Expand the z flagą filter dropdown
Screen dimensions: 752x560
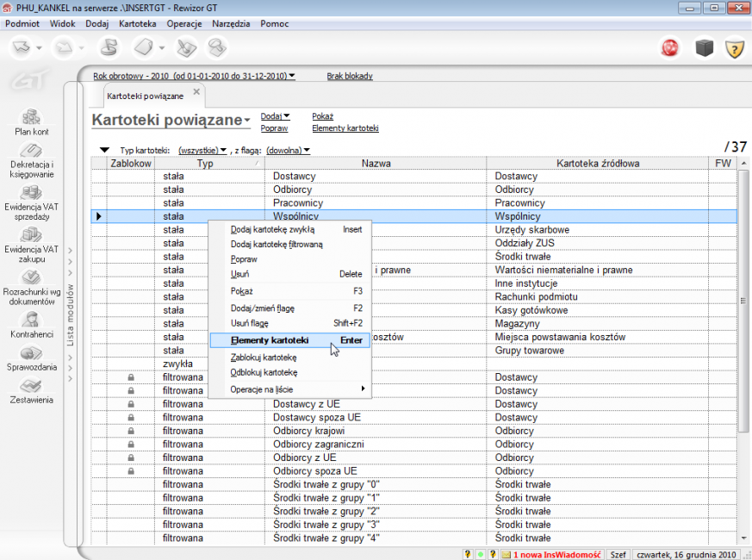pos(288,150)
